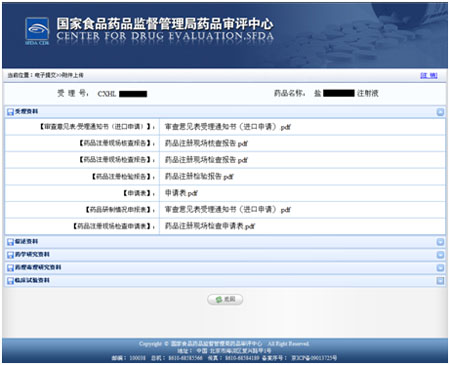Click the 注销 logout link
Viewport: 450px width, 365px height.
(429, 75)
